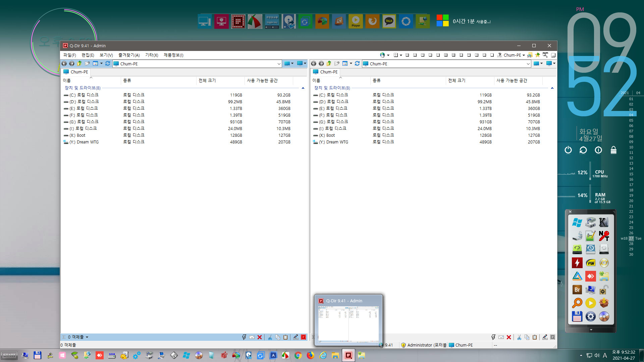This screenshot has width=644, height=362.
Task: Click the Q-Dir 9.41 taskbar preview thumbnail
Action: (348, 321)
